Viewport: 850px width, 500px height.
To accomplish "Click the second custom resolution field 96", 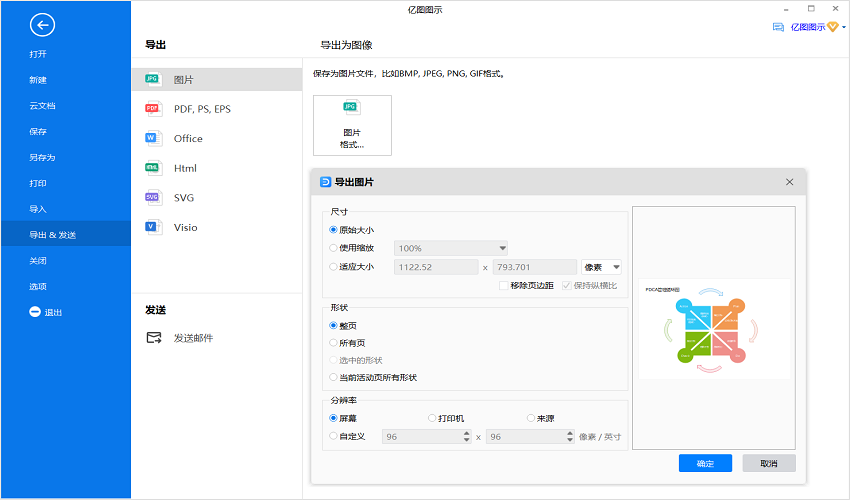I will pyautogui.click(x=530, y=437).
